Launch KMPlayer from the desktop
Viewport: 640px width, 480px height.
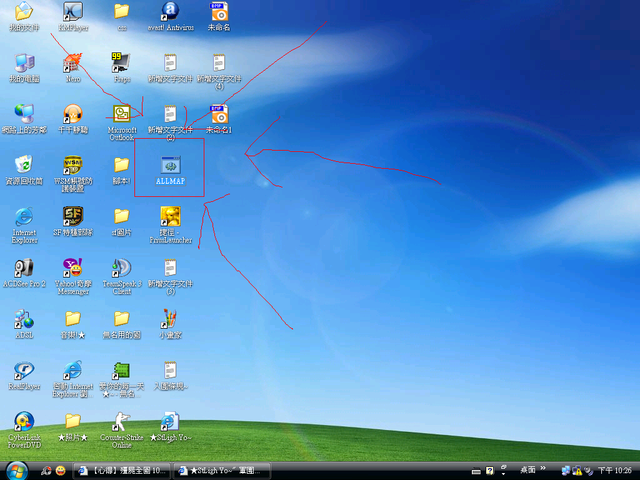click(x=72, y=12)
